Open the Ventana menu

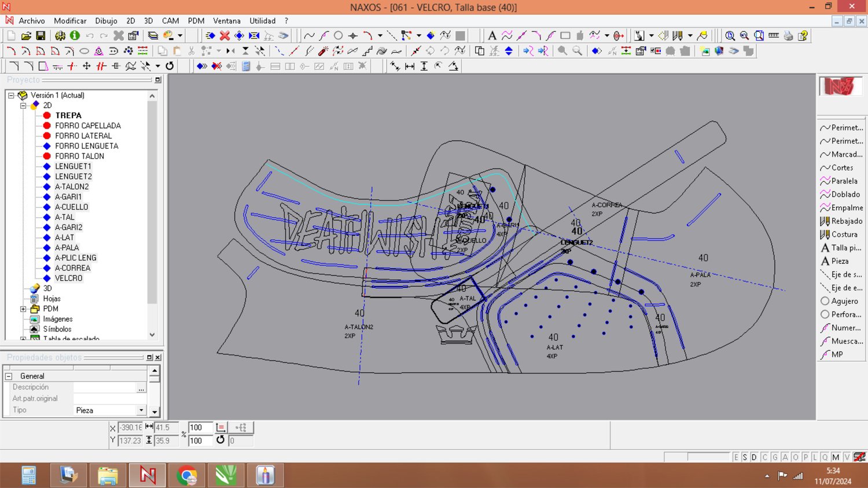point(227,21)
